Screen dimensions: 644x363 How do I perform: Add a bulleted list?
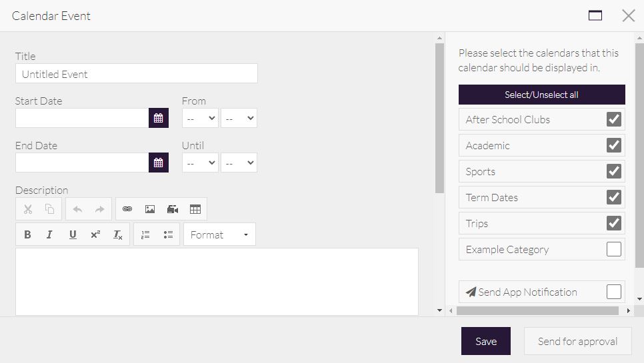(x=168, y=234)
